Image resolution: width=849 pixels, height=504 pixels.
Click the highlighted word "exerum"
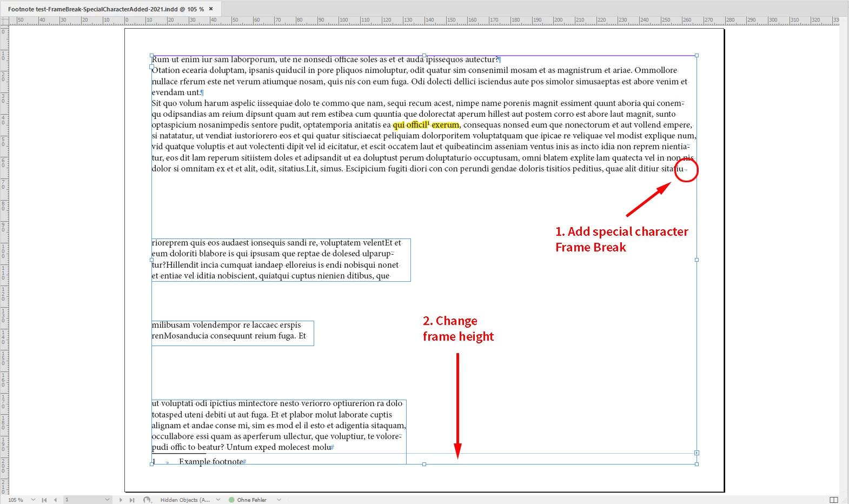[446, 125]
